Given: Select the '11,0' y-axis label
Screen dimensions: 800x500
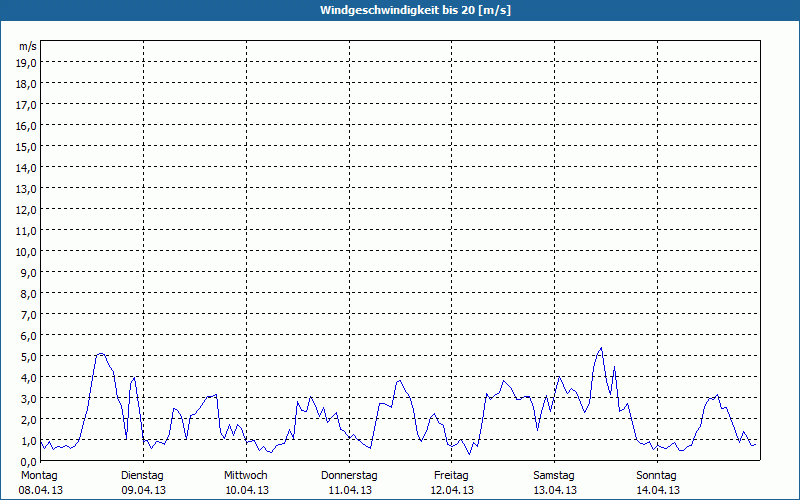Looking at the screenshot, I should point(26,231).
